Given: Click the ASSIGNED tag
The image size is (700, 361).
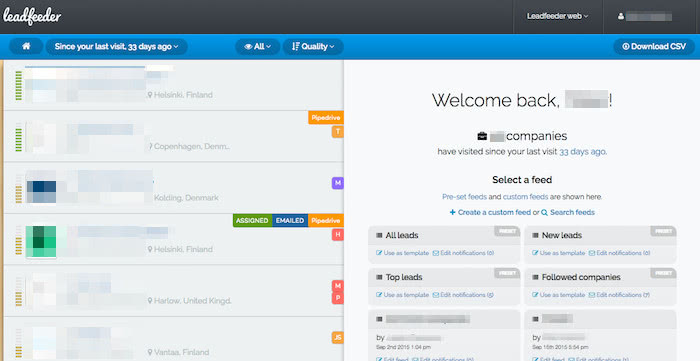Looking at the screenshot, I should pyautogui.click(x=252, y=220).
